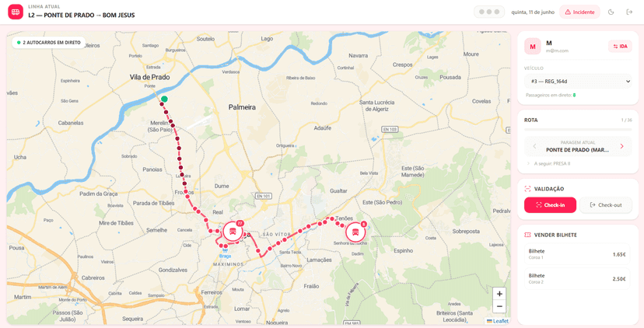Viewport: 644px width, 328px height.
Task: Click the '1 / 36' stop counter
Action: [626, 120]
